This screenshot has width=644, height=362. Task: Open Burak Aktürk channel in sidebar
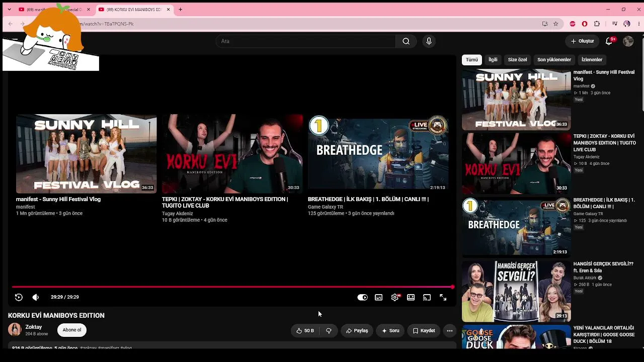[585, 278]
